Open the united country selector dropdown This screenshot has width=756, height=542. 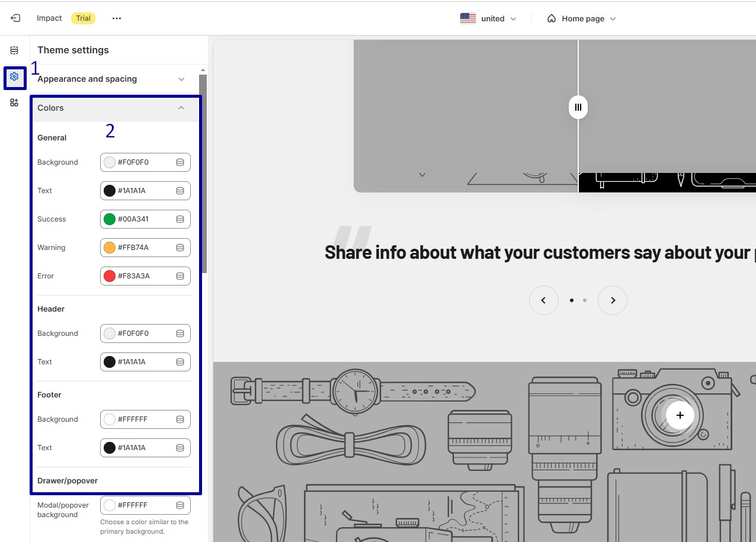488,18
